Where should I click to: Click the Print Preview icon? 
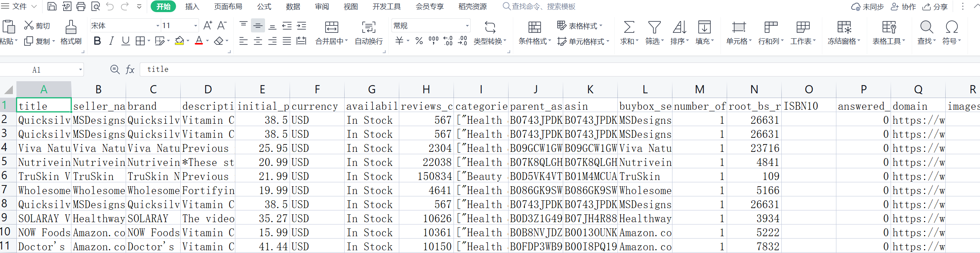click(95, 6)
